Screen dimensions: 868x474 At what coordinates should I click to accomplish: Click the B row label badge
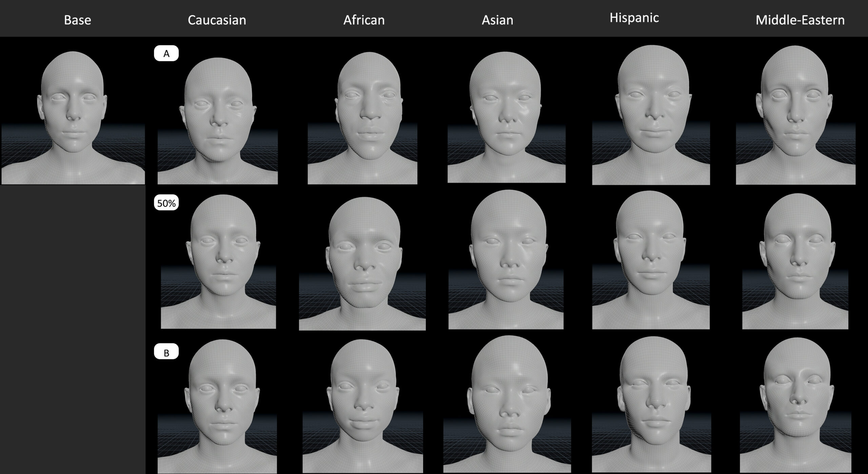[x=166, y=353]
